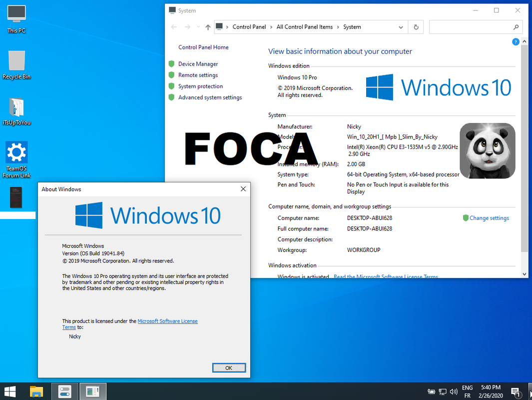Open the Recycle Bin desktop icon
This screenshot has height=400, width=532.
[16, 65]
